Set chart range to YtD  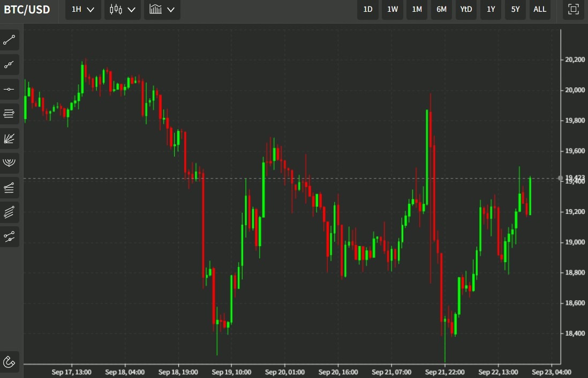[x=466, y=10]
